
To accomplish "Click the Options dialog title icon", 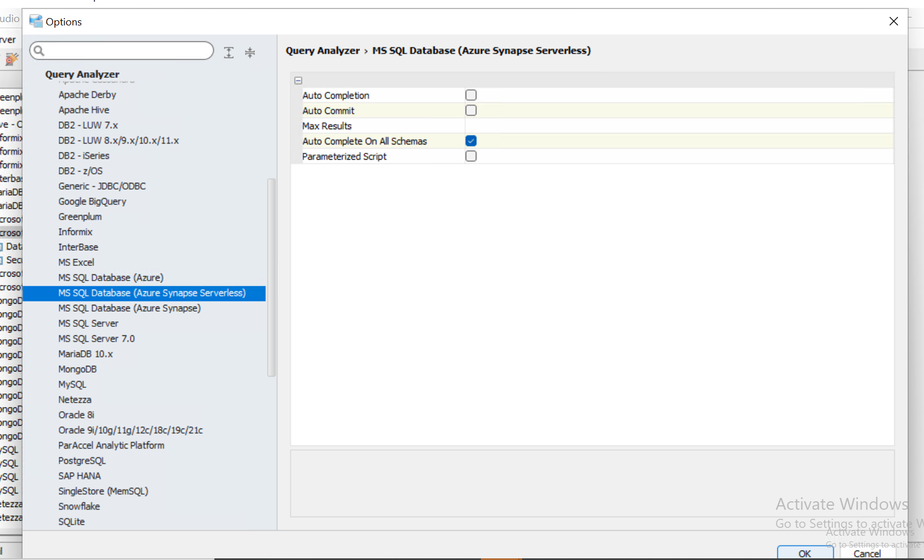I will [x=36, y=21].
